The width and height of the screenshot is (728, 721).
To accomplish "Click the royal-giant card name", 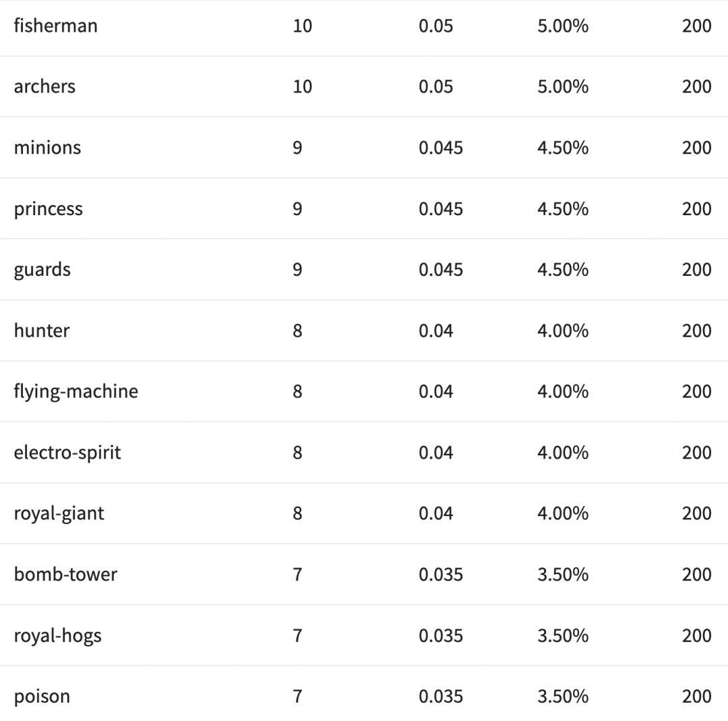I will (59, 513).
